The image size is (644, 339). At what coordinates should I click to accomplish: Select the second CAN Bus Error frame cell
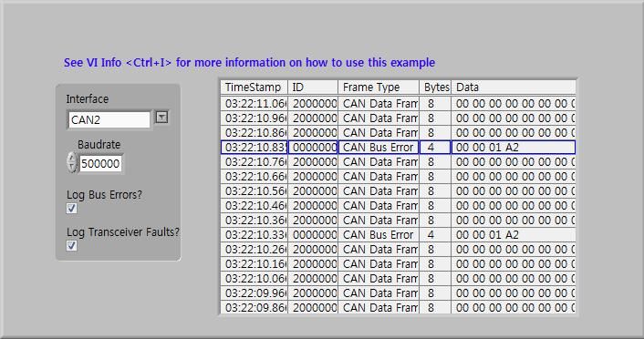(379, 235)
